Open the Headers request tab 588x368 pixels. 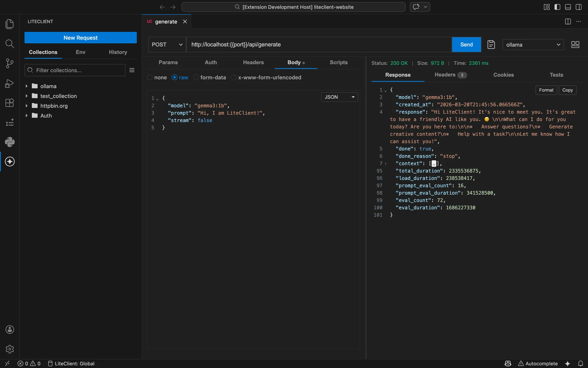point(253,62)
